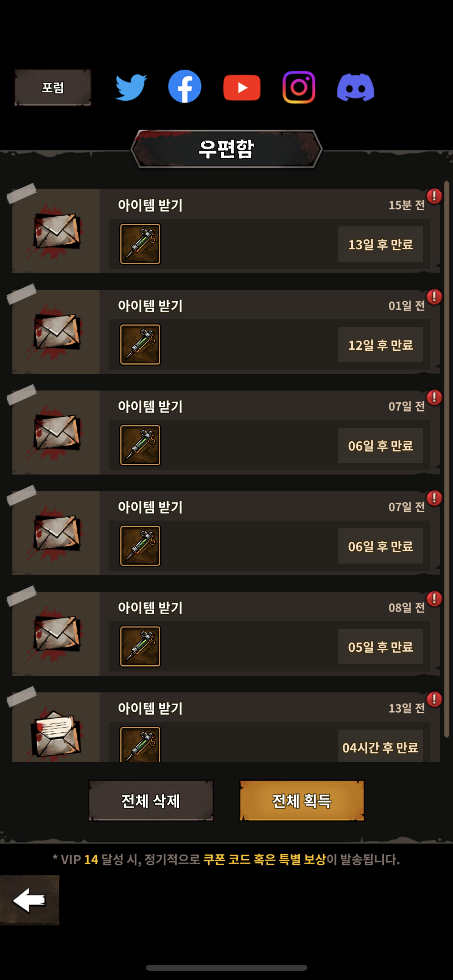453x980 pixels.
Task: Click the 포럼 button
Action: pos(53,87)
